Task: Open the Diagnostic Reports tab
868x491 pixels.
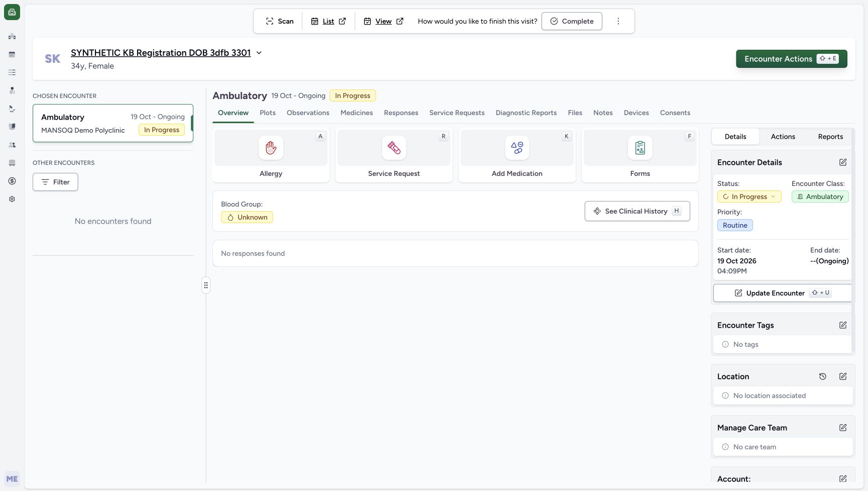Action: (x=526, y=113)
